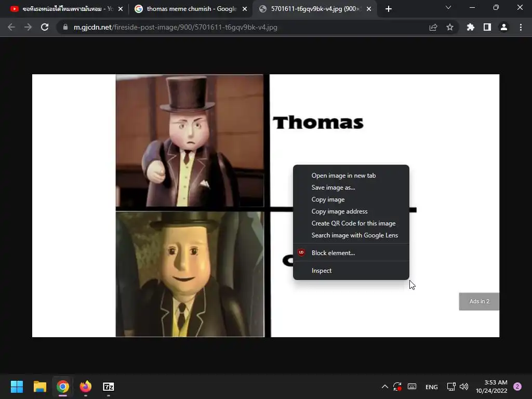The image size is (532, 399).
Task: Open the volume speaker tray icon
Action: tap(464, 387)
